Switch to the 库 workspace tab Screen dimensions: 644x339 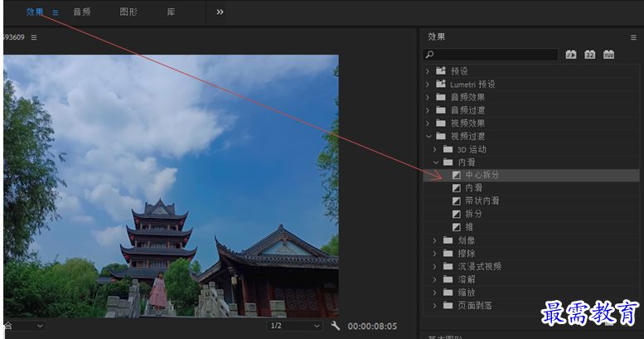click(x=171, y=12)
